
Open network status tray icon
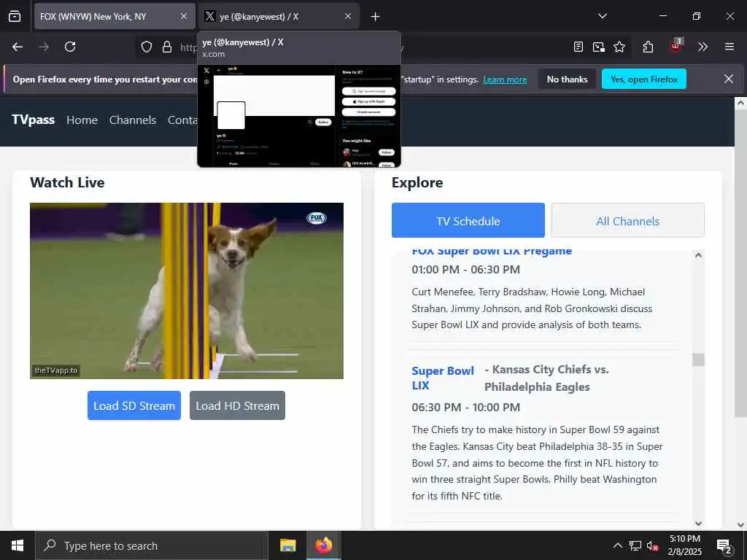(x=635, y=545)
